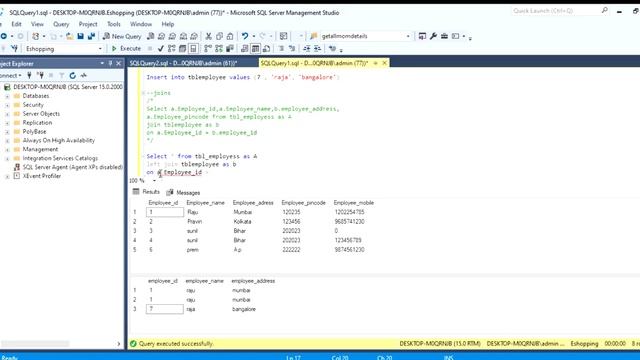Click Increase Indent icon
Screen dimensions: 640x360
[317, 49]
